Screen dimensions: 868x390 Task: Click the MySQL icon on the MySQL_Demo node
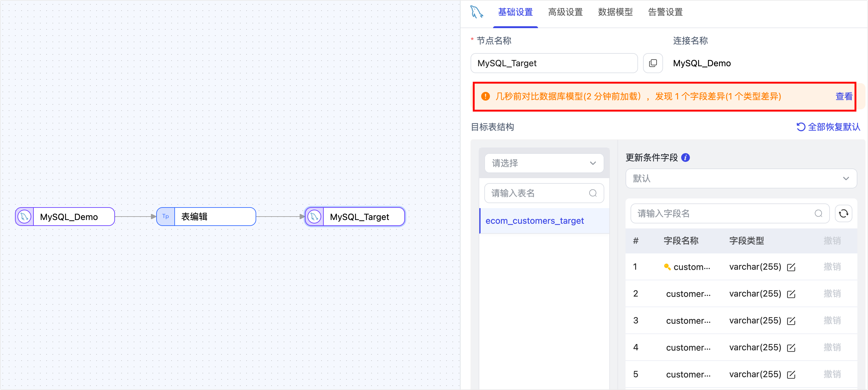click(24, 216)
